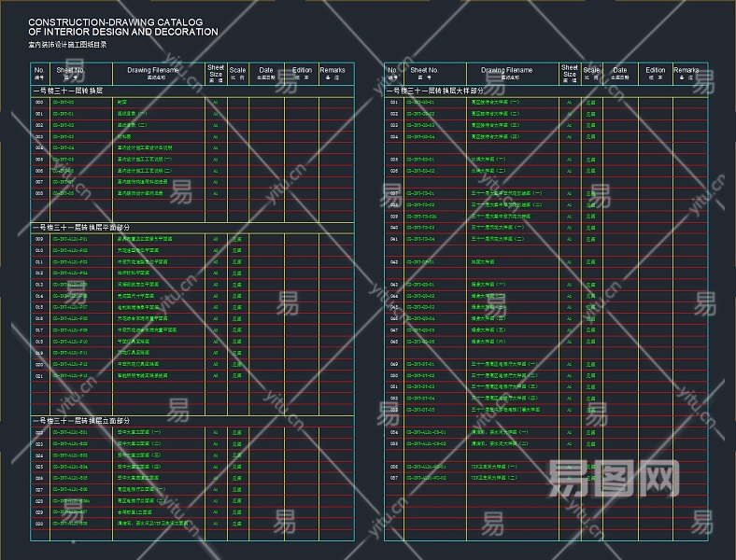Click the right table's Drawing Filename header

506,71
